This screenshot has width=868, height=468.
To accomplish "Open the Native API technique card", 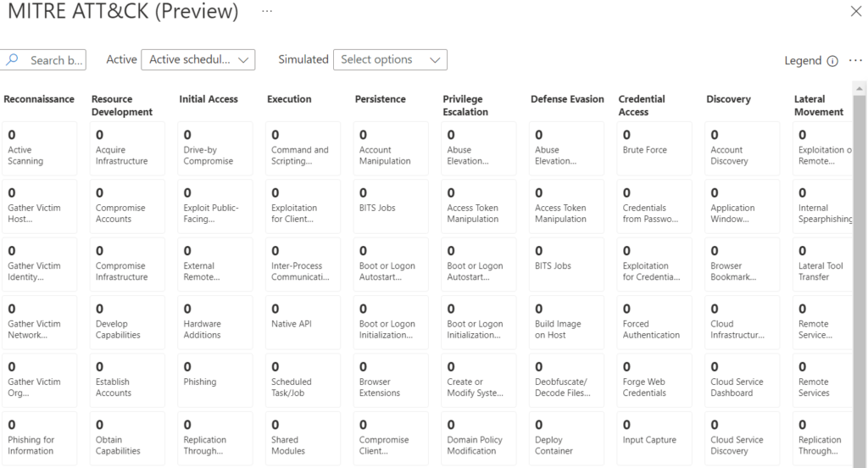I will click(303, 322).
